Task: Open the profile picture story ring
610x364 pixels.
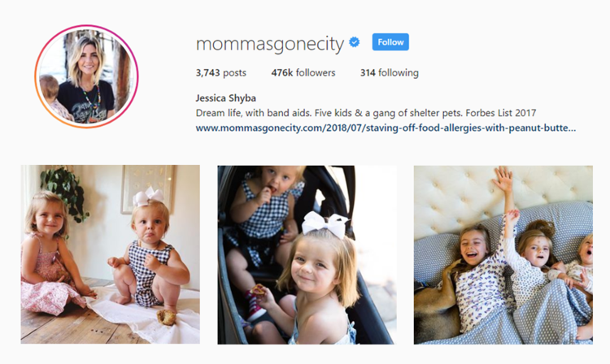Action: point(86,76)
